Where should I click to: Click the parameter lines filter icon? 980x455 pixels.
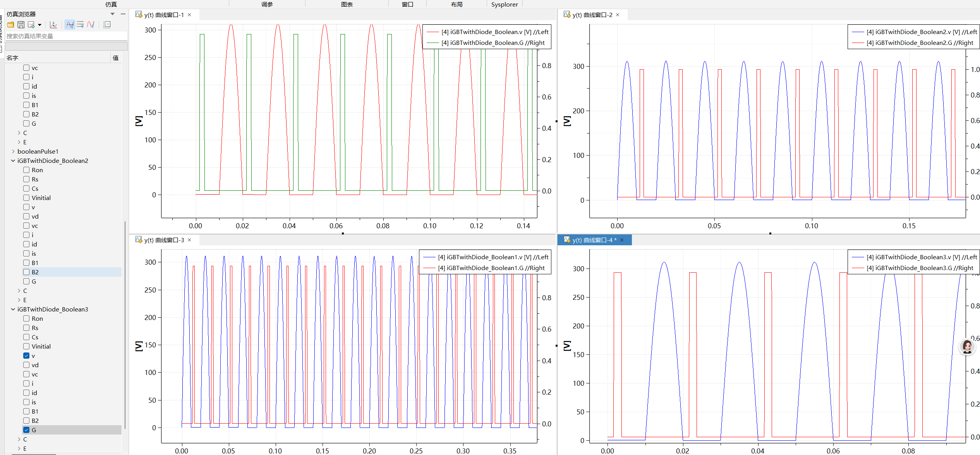80,25
